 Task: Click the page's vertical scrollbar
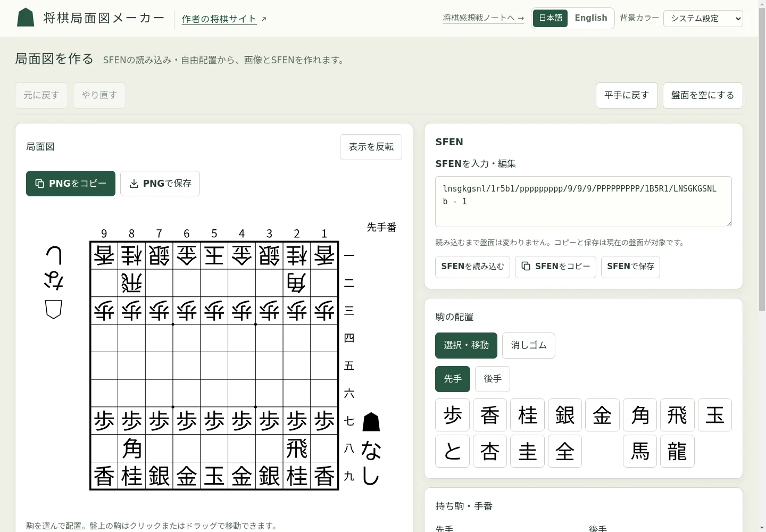tap(762, 266)
